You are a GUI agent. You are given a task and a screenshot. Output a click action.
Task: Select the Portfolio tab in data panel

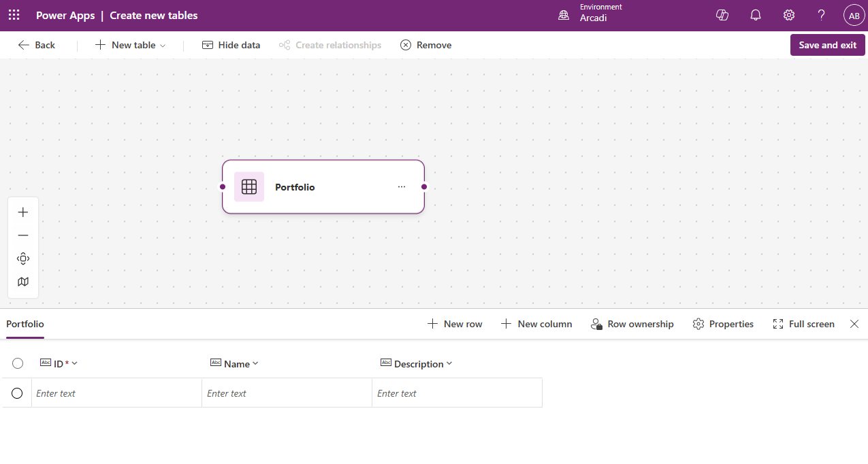[25, 325]
